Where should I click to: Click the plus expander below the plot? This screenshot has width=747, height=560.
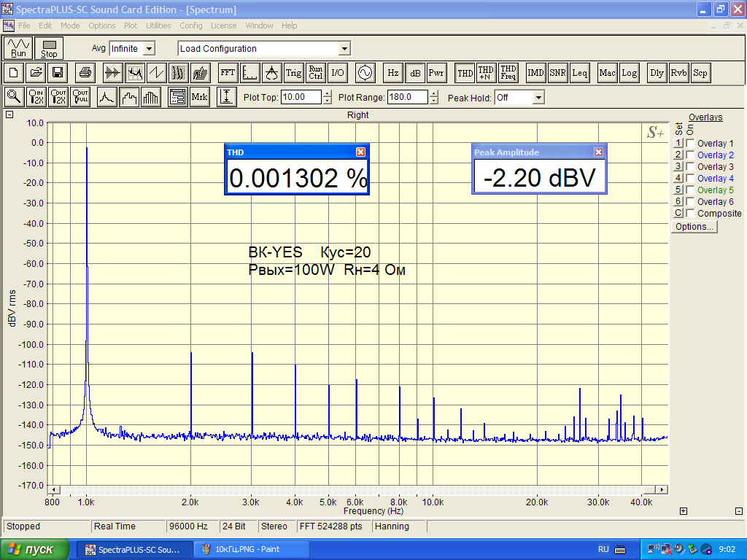coord(683,511)
